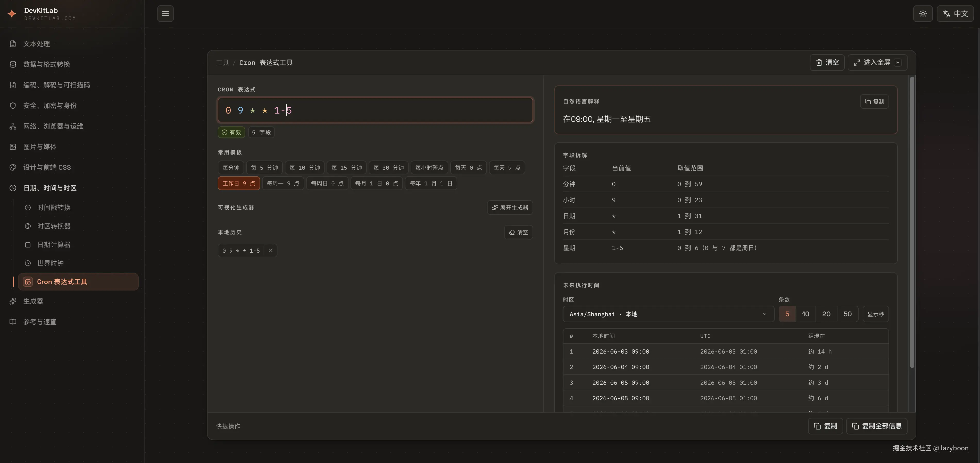Click the 文本处理 document icon

click(13, 44)
